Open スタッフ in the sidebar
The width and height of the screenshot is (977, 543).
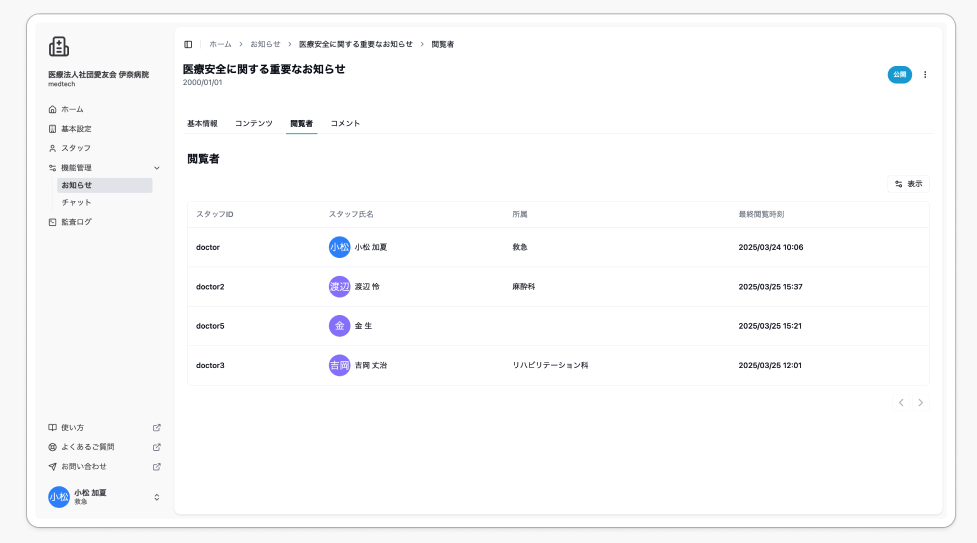point(76,148)
